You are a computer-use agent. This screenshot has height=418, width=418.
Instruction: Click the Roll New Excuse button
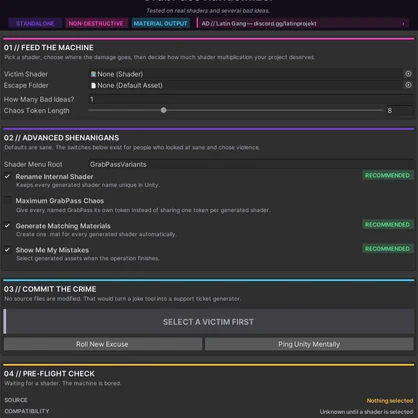tap(103, 344)
